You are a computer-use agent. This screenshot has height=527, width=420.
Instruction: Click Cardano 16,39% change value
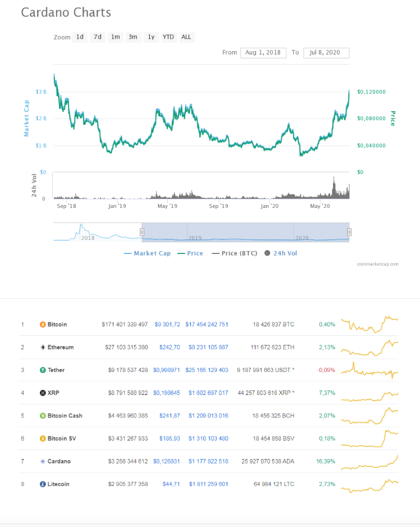click(326, 461)
